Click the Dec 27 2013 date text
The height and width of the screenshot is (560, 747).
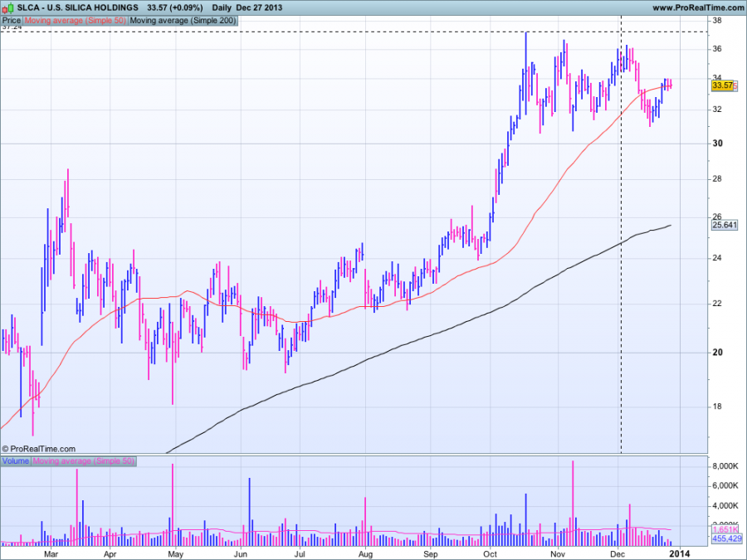coord(259,7)
